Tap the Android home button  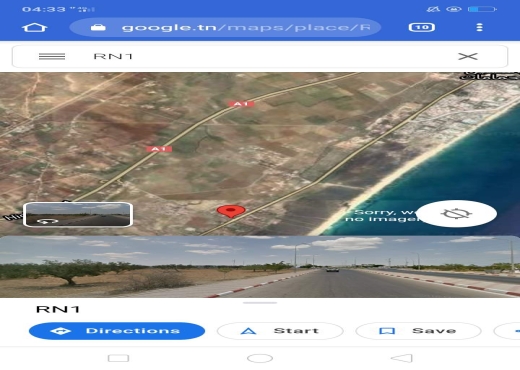click(x=260, y=358)
